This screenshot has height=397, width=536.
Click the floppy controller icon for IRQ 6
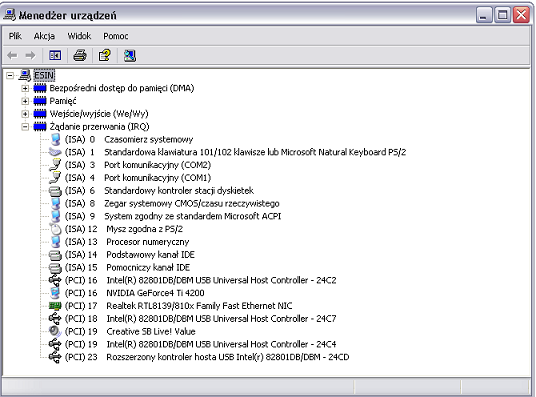click(55, 191)
